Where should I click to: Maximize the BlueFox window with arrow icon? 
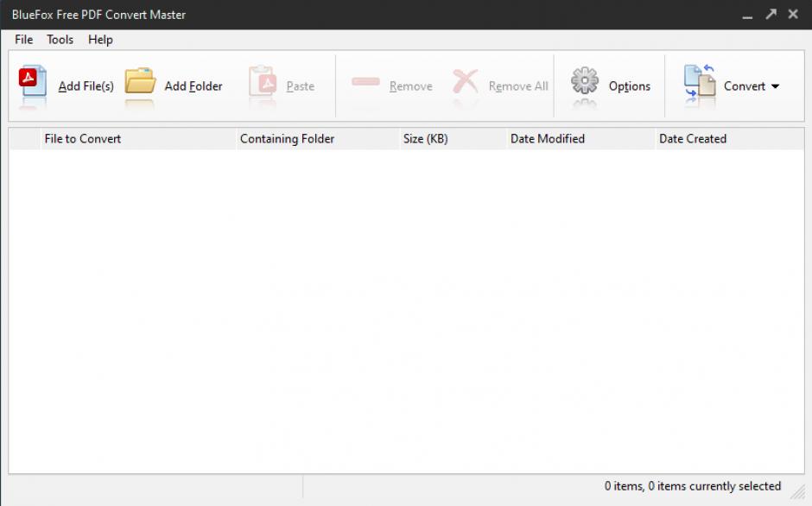point(771,15)
